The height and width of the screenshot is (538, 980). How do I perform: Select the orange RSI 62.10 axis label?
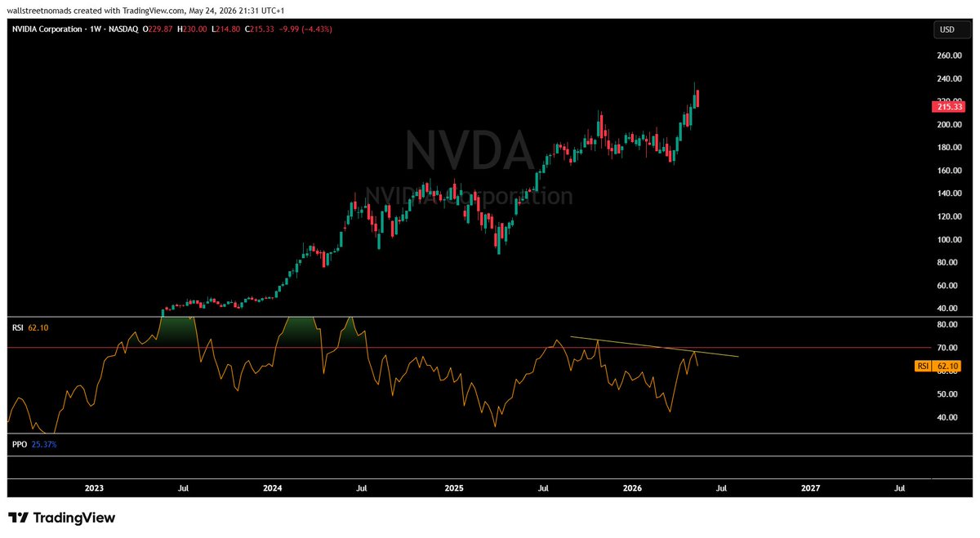939,367
